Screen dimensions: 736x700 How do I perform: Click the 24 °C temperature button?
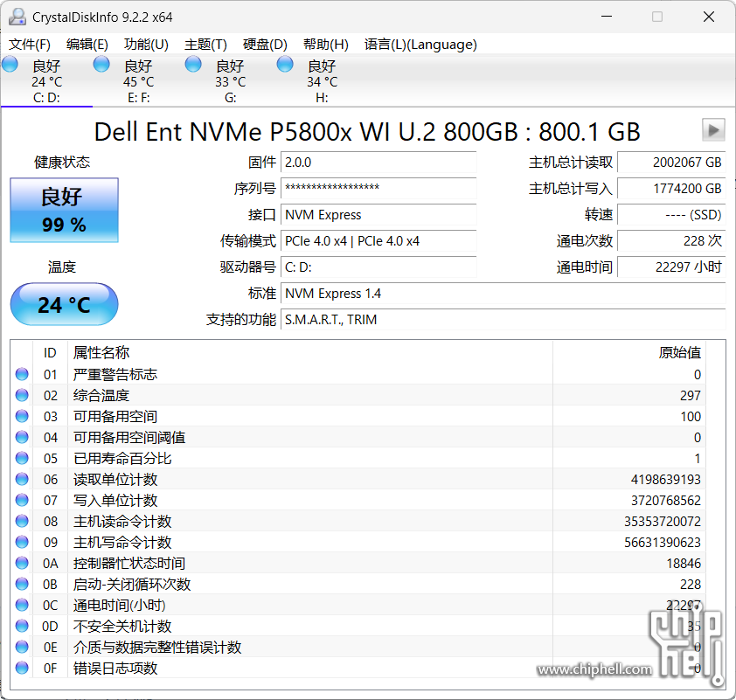point(65,304)
